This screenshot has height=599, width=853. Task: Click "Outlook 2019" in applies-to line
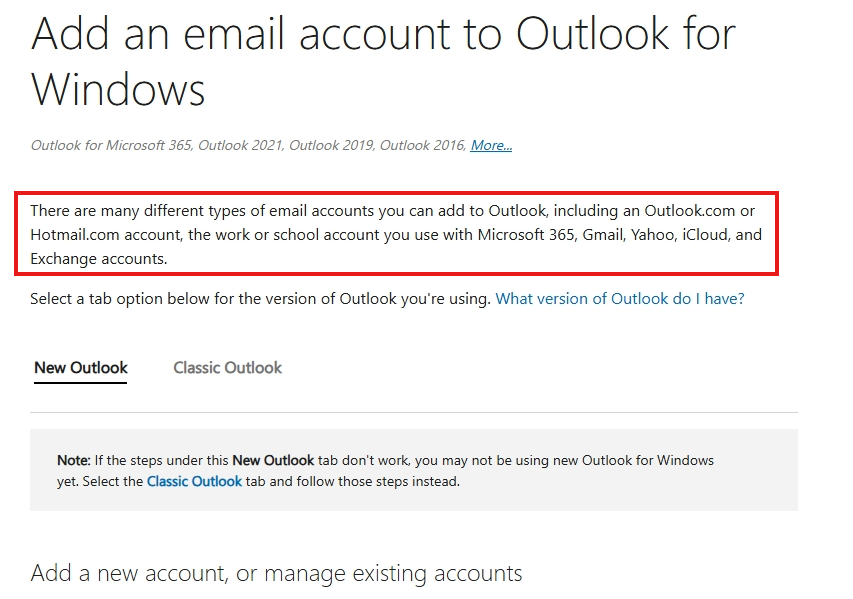(x=331, y=145)
